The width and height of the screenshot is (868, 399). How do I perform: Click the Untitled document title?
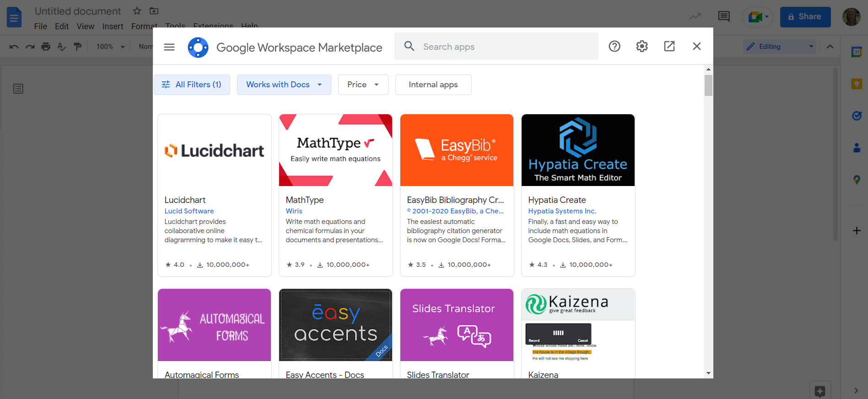click(78, 11)
